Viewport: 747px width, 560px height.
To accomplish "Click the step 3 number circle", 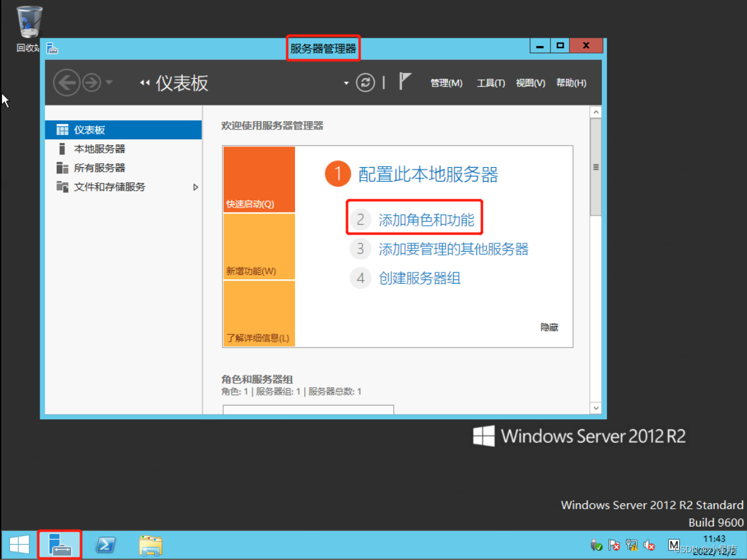I will click(361, 248).
